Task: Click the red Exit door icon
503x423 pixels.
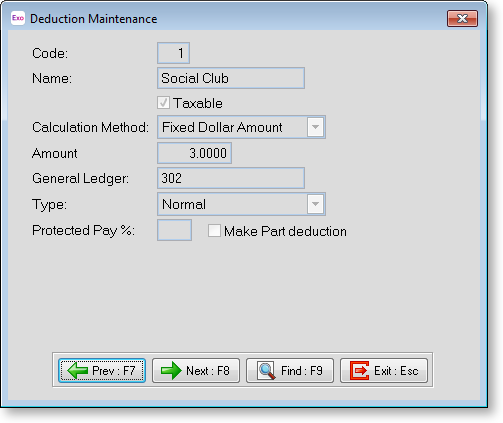Action: point(359,370)
